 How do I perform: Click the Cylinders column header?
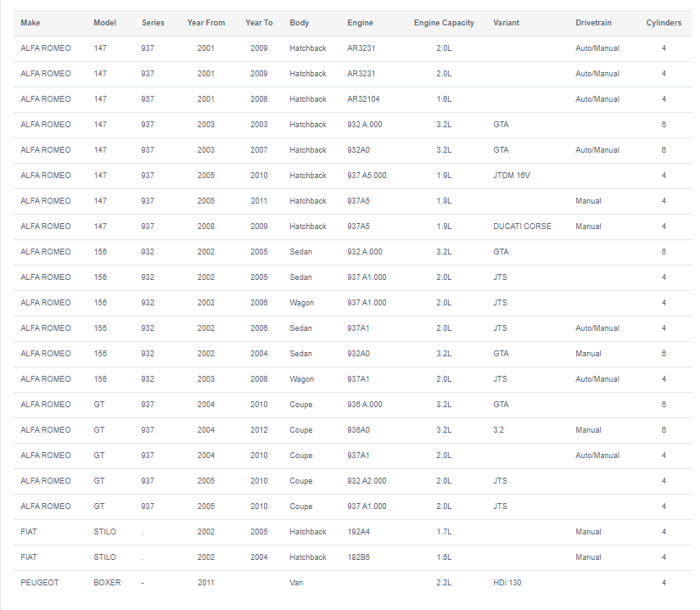click(664, 23)
